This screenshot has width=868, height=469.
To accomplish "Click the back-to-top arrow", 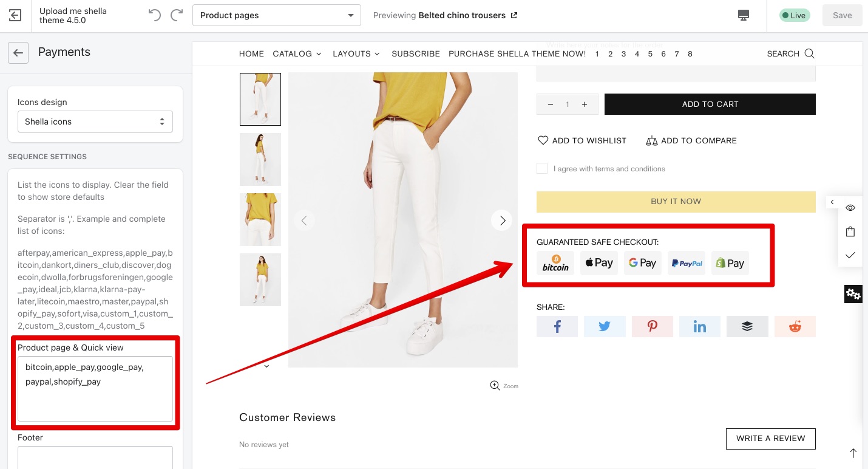I will [853, 453].
